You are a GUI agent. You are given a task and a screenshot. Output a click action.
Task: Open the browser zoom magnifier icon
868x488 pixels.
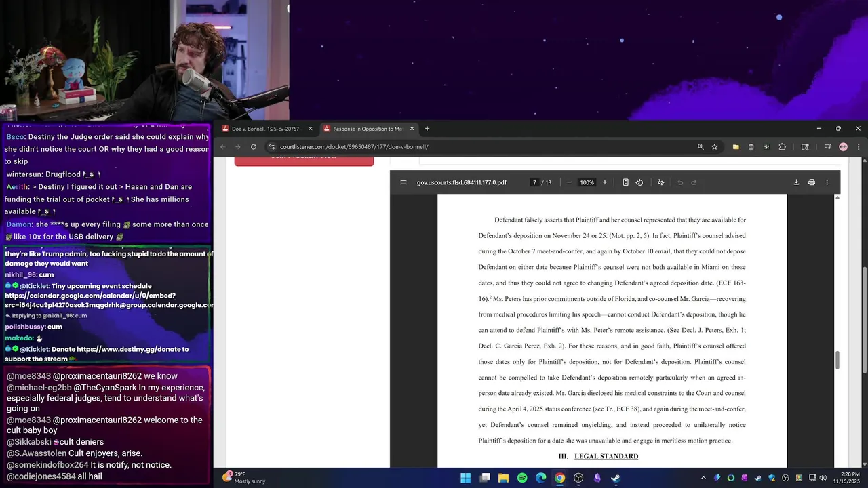701,146
